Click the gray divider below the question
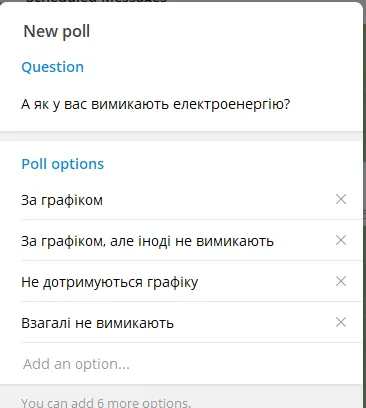366x408 pixels. [181, 136]
